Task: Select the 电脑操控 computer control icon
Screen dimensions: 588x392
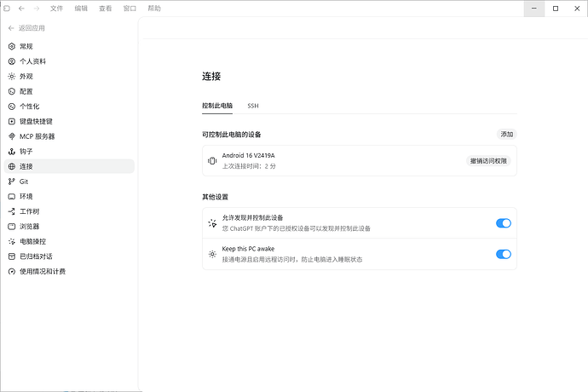Action: pos(12,241)
